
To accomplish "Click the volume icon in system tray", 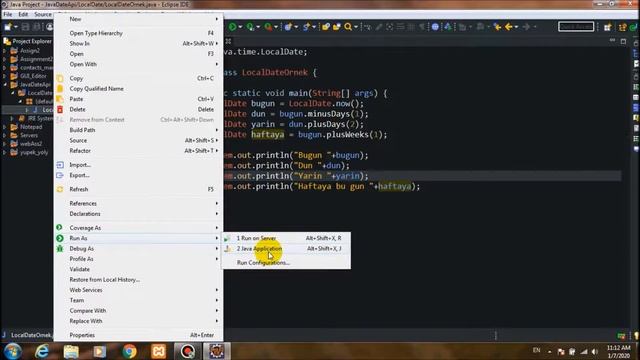I will [x=594, y=351].
